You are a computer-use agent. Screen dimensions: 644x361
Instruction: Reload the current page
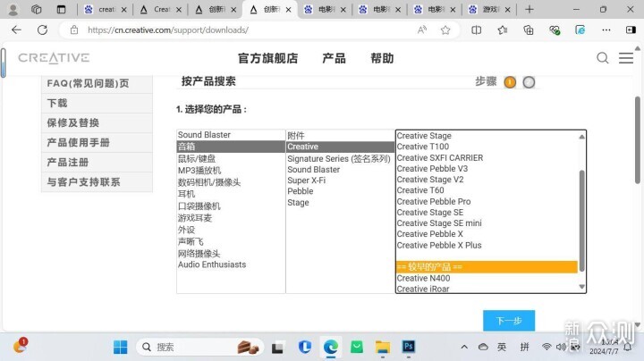(x=42, y=30)
